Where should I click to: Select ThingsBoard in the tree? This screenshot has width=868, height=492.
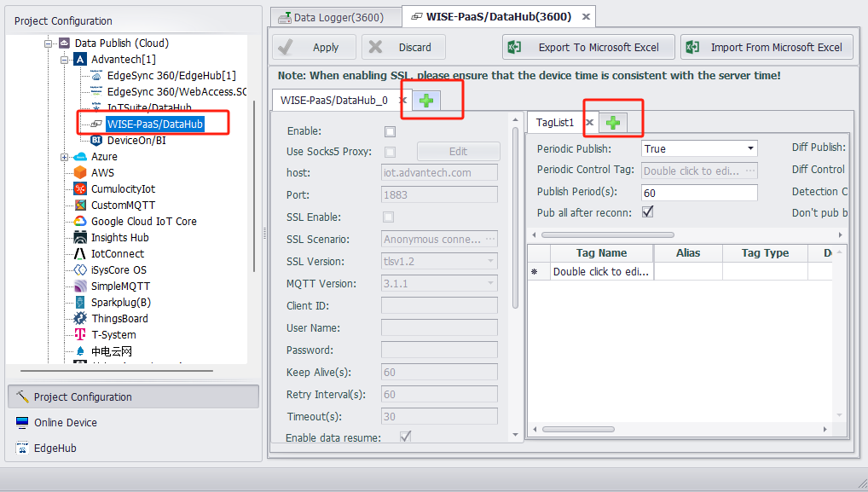point(119,319)
